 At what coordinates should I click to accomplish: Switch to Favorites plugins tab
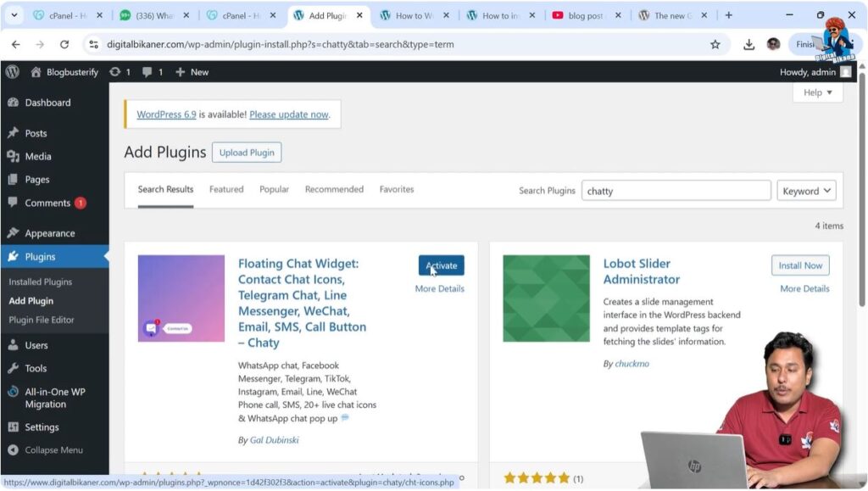[x=397, y=189]
